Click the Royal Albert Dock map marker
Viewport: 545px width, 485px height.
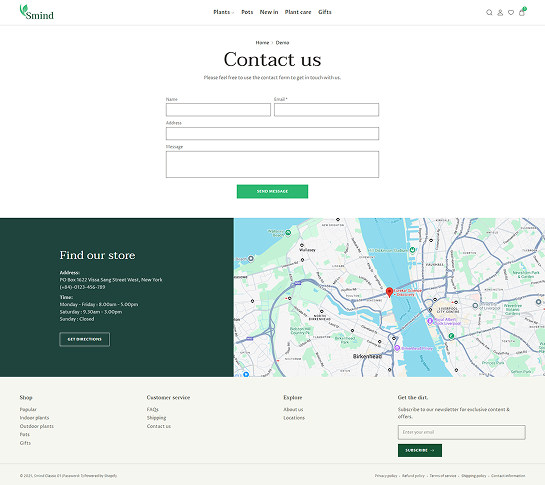(x=430, y=321)
